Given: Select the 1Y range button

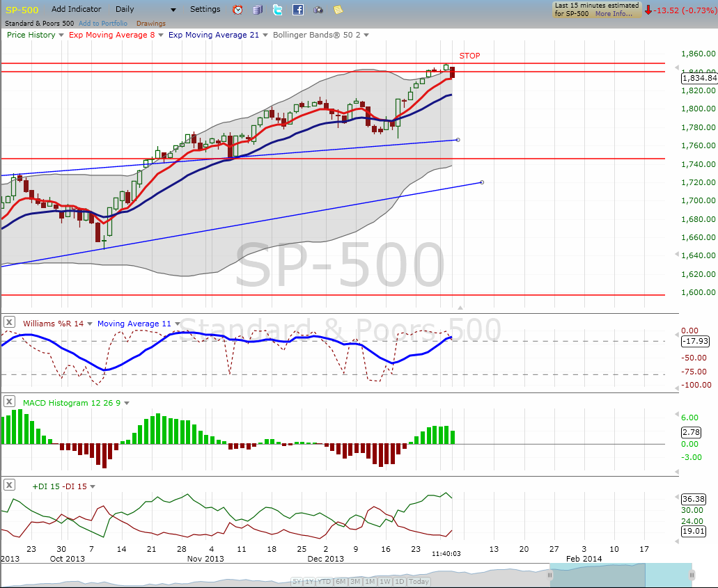Looking at the screenshot, I should (309, 582).
